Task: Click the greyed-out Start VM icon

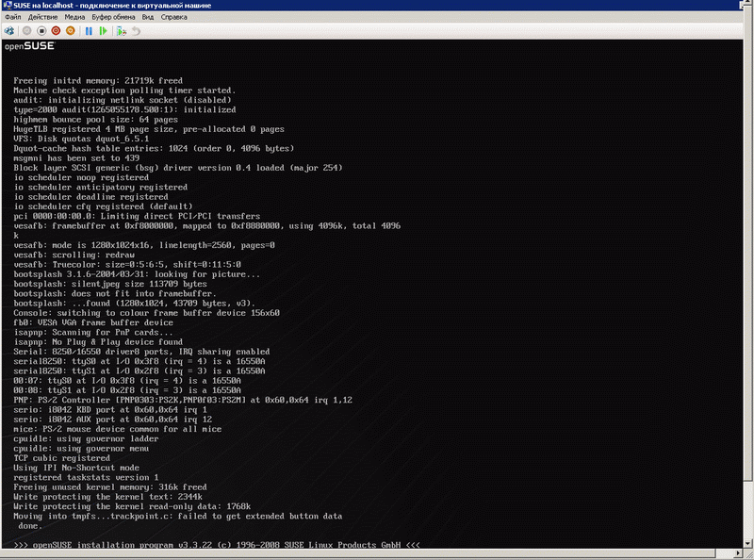Action: point(27,31)
